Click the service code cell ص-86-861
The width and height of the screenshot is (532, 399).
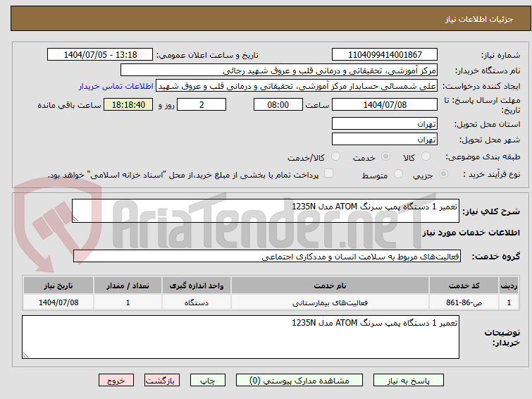coord(464,302)
